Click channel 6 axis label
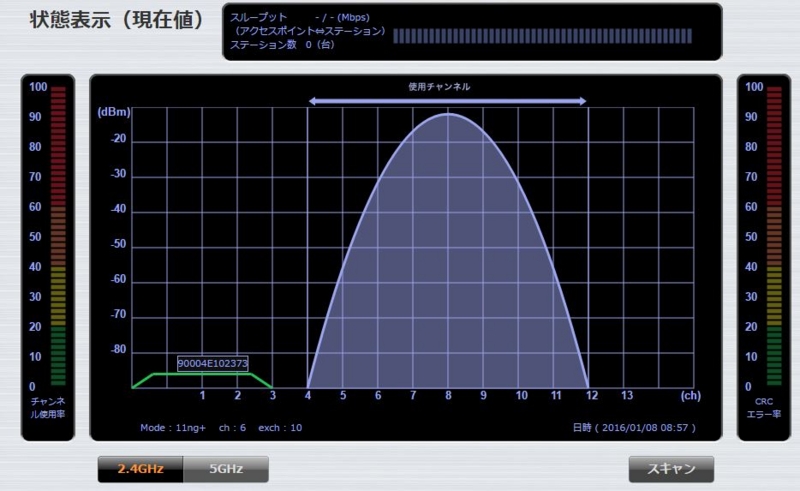This screenshot has height=491, width=800. click(378, 395)
